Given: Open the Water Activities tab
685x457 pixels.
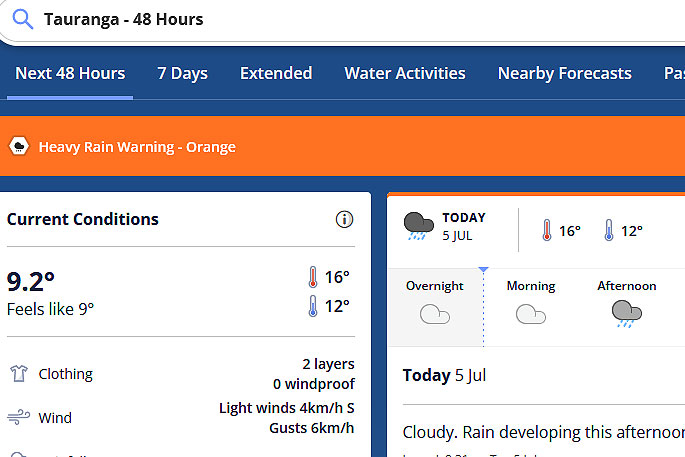Looking at the screenshot, I should click(405, 73).
